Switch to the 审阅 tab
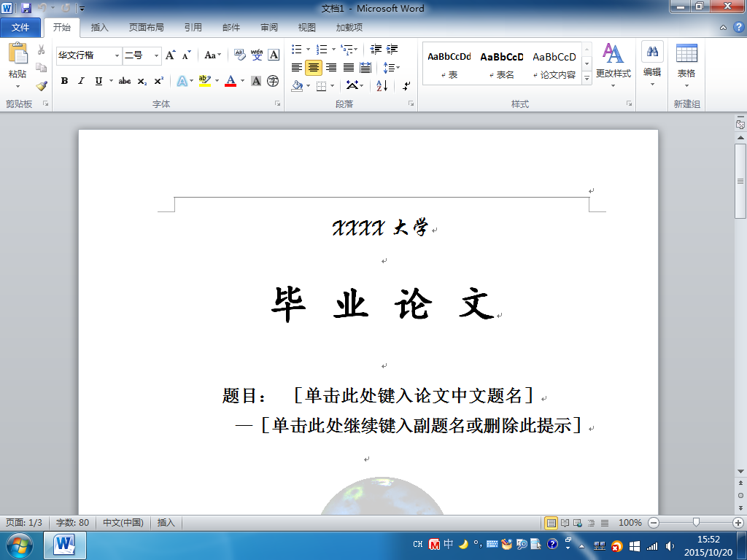747x560 pixels. [269, 28]
